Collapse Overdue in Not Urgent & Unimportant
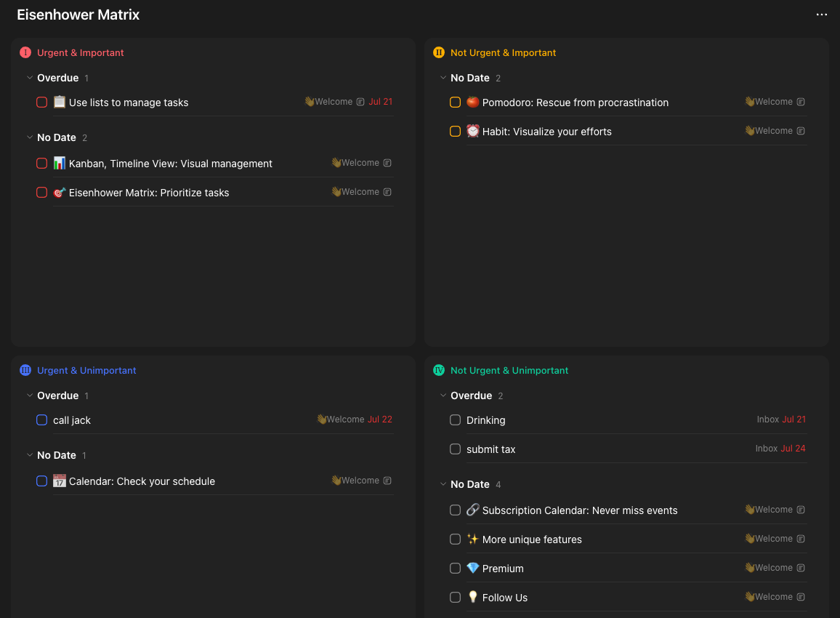The image size is (840, 618). click(x=443, y=396)
